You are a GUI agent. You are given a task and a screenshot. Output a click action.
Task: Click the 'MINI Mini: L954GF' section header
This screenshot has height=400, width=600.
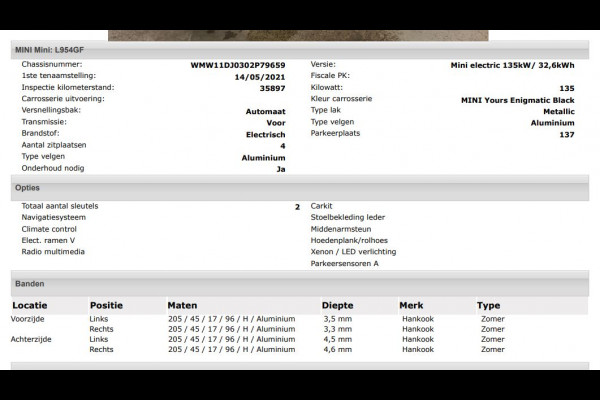[48, 49]
